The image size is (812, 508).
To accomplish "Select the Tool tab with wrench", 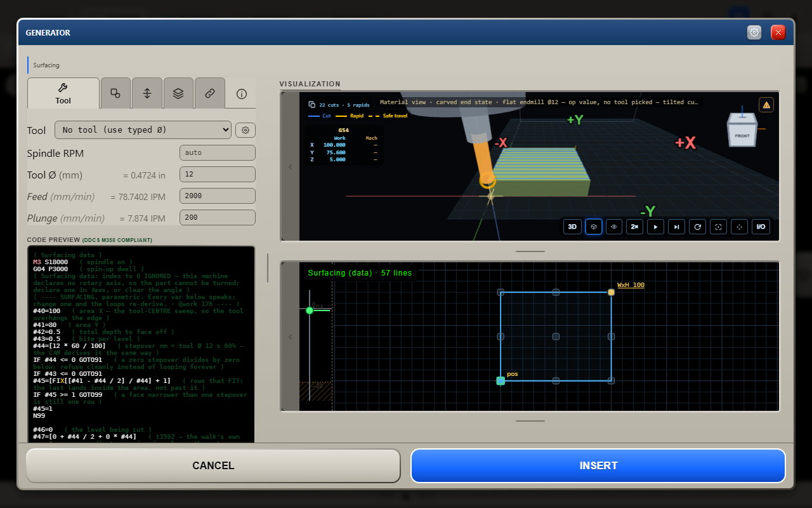I will click(63, 93).
